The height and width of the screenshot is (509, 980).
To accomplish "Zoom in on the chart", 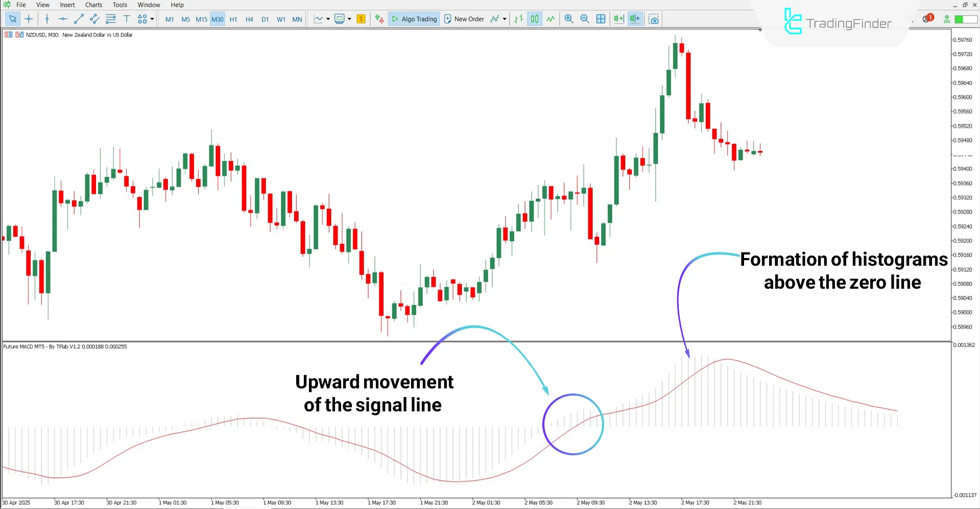I will pos(568,19).
